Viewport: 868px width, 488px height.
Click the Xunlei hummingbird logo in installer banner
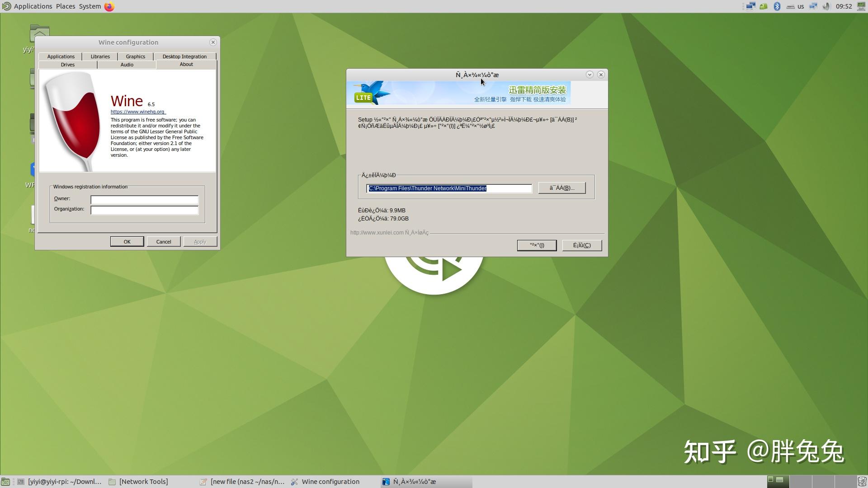tap(371, 93)
